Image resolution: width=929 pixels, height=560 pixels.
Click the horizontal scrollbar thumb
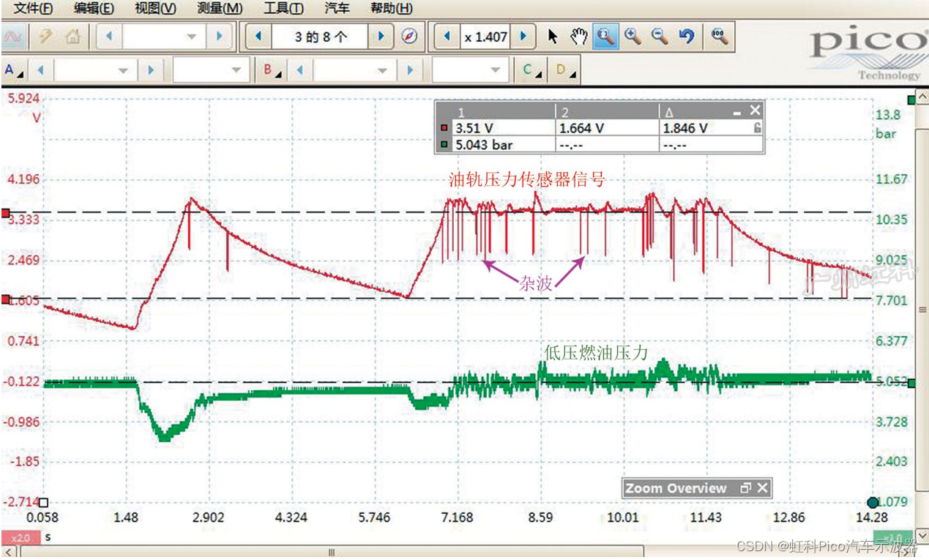click(331, 553)
